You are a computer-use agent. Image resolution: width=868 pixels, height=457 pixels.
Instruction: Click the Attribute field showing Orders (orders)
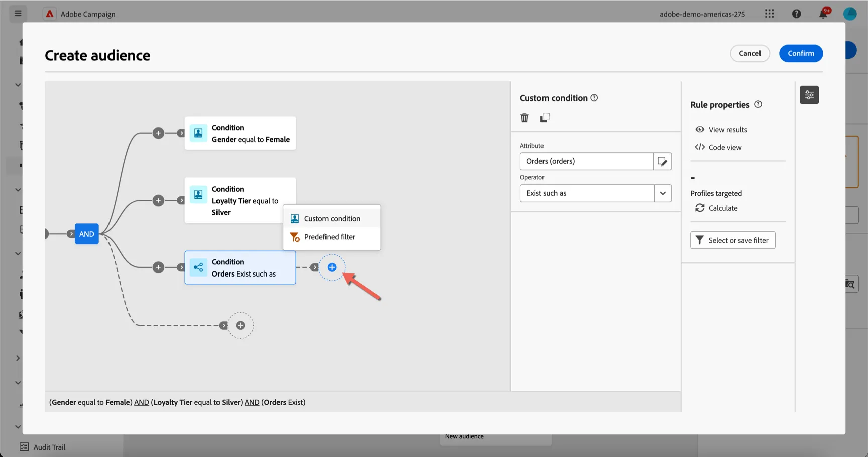(x=586, y=161)
